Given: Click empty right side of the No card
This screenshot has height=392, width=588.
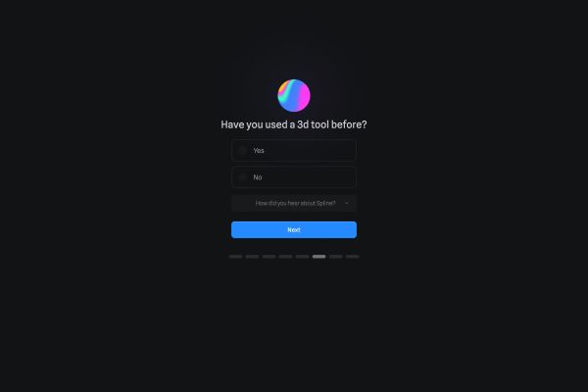Looking at the screenshot, I should pyautogui.click(x=318, y=177).
